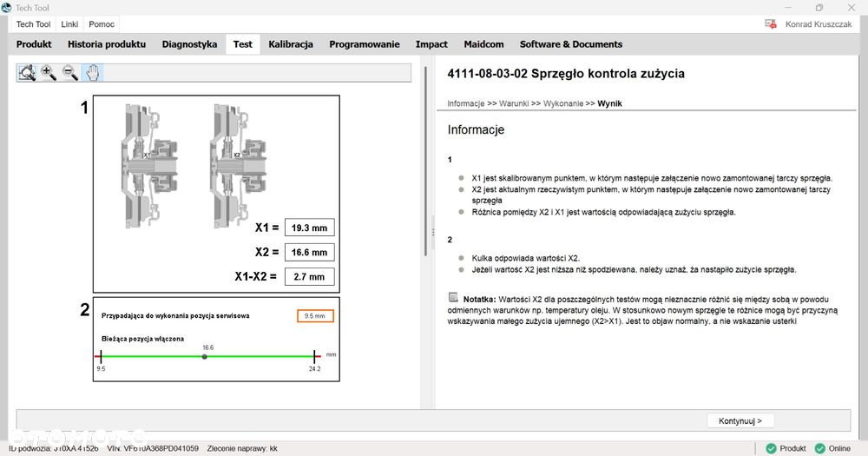Click the 24.2 maximum tick on the position bar
868x456 pixels.
[x=314, y=357]
